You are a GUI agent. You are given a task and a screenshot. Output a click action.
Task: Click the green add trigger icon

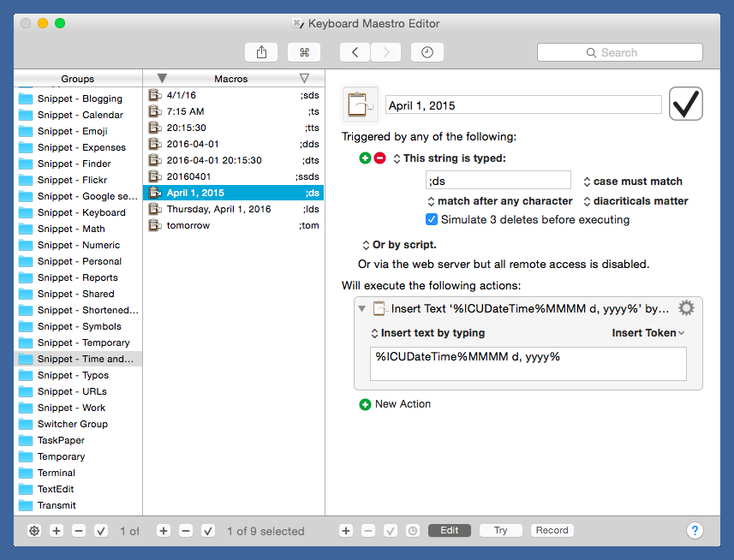(x=365, y=158)
